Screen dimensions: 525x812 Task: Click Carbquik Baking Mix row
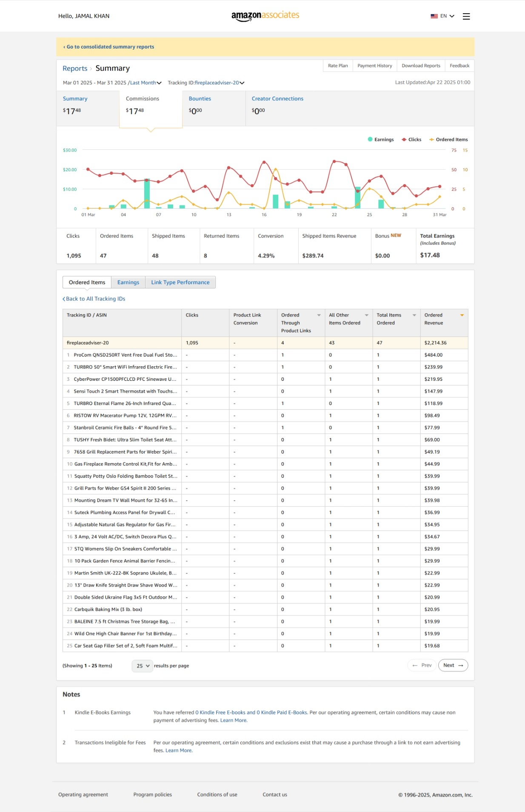(x=265, y=610)
